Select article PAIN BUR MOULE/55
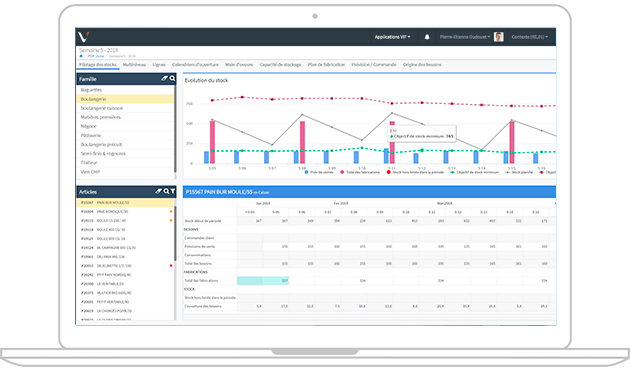This screenshot has width=630, height=371. [125, 203]
